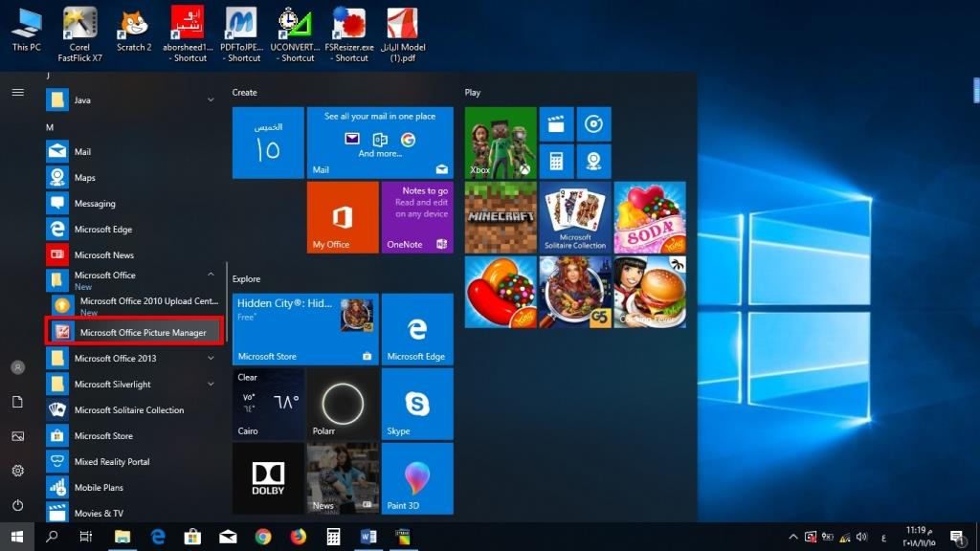Screen dimensions: 980x551
Task: Open the Movies & TV small tile
Action: [x=556, y=124]
